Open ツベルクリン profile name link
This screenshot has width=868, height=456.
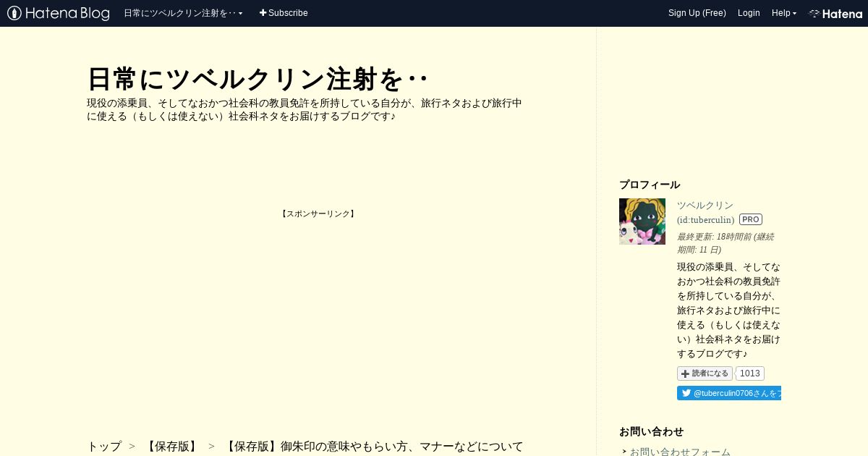[705, 206]
